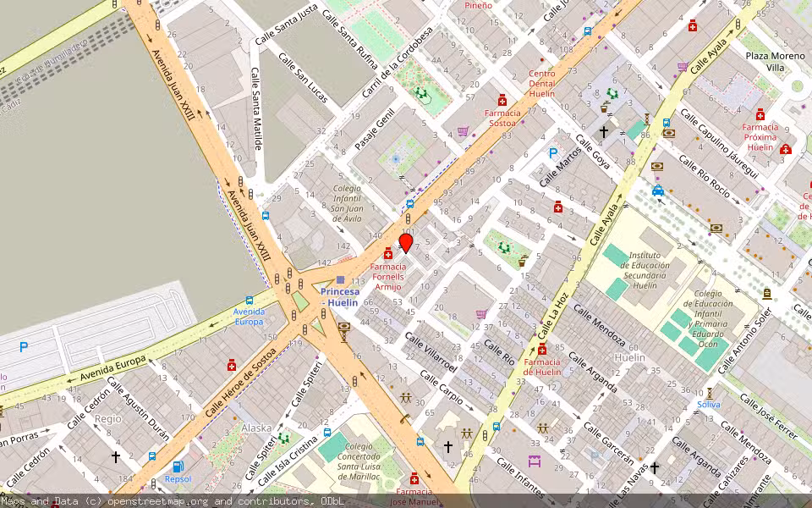Image resolution: width=812 pixels, height=508 pixels.
Task: Select Instituto de Educación Secundaria Huelin label
Action: click(x=645, y=270)
